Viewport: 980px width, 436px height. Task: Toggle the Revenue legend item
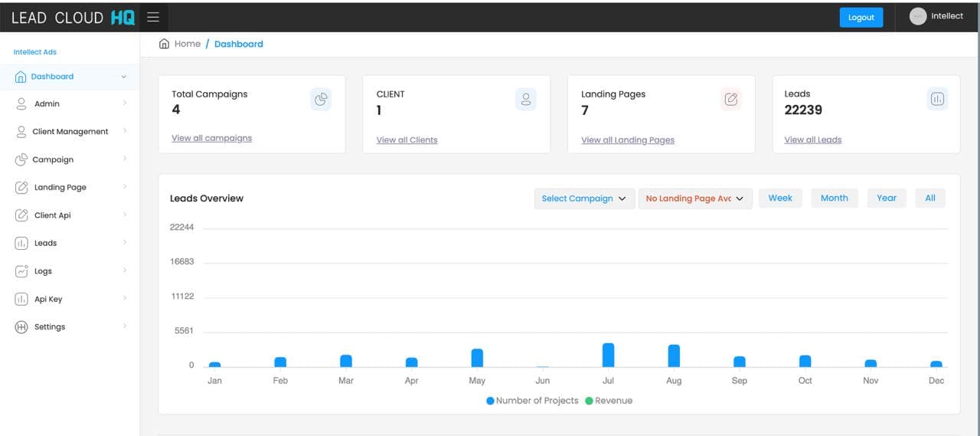[x=609, y=401]
